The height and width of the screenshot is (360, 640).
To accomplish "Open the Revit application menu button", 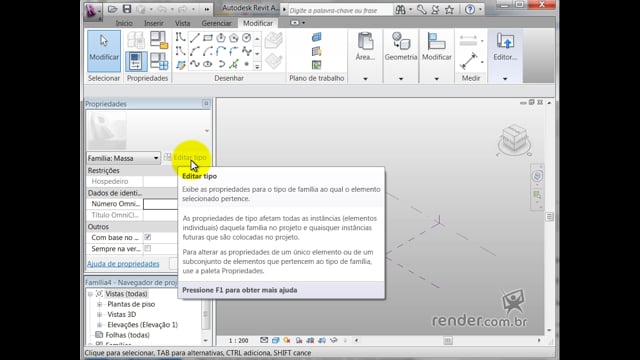I will click(x=93, y=10).
